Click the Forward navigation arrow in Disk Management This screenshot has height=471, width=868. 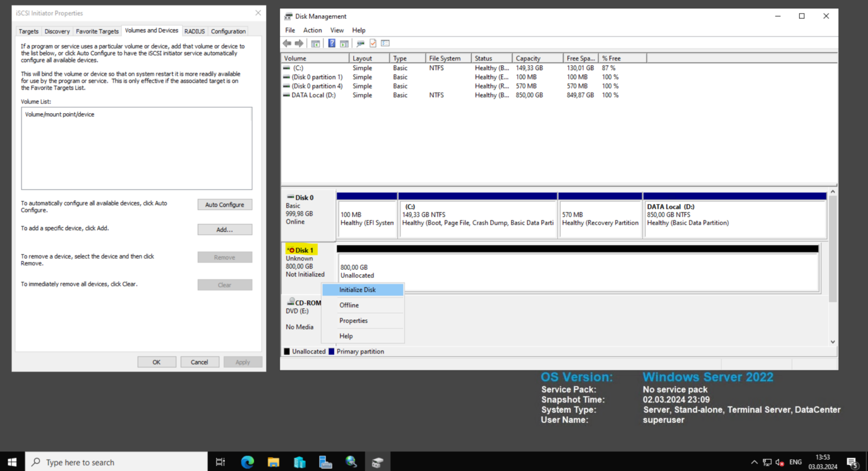pos(300,43)
